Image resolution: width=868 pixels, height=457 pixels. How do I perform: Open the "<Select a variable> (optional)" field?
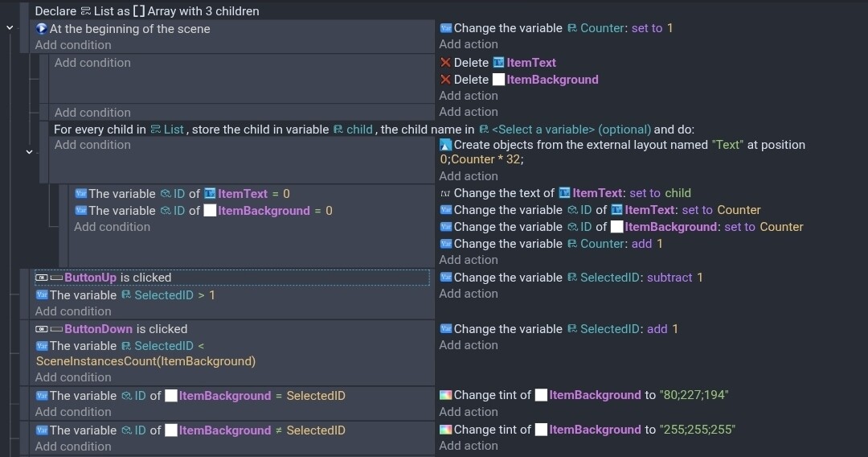[x=570, y=130]
